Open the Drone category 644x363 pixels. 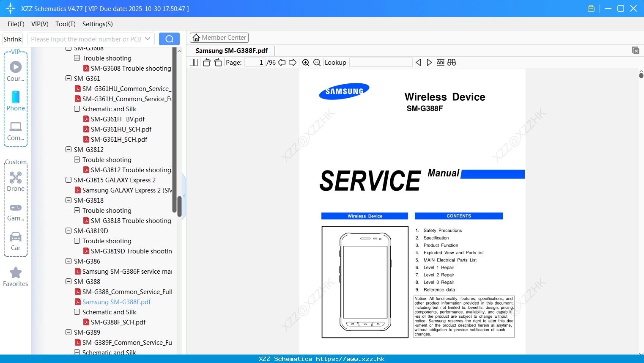pyautogui.click(x=16, y=181)
